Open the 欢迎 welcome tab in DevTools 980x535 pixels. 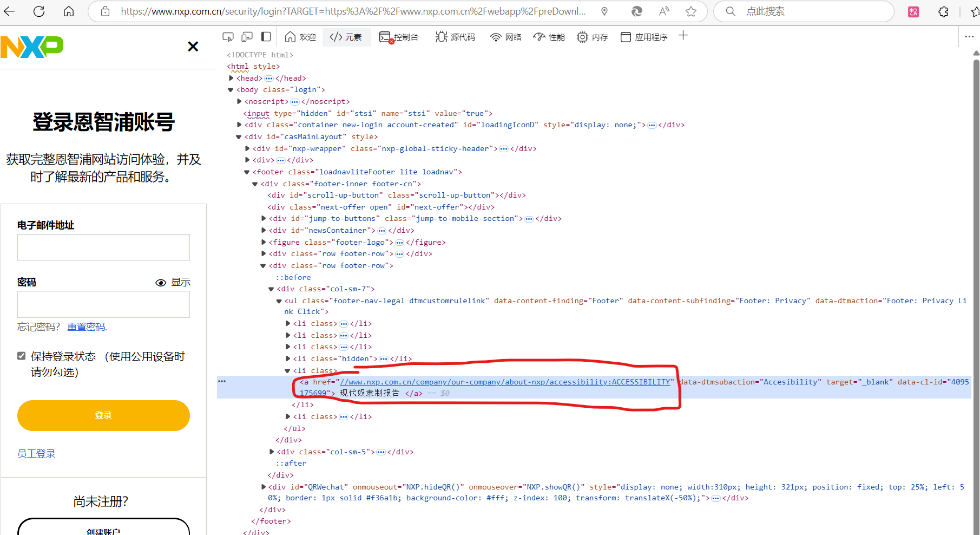tap(300, 37)
